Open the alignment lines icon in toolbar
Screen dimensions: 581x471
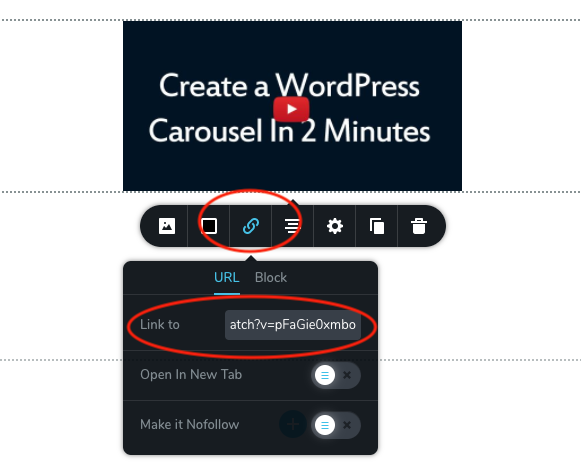click(x=292, y=226)
